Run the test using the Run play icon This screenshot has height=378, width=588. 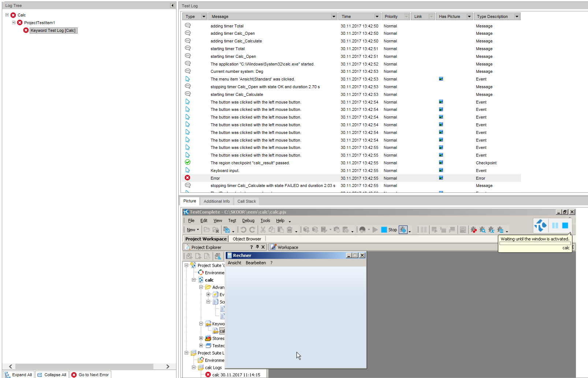coord(375,229)
